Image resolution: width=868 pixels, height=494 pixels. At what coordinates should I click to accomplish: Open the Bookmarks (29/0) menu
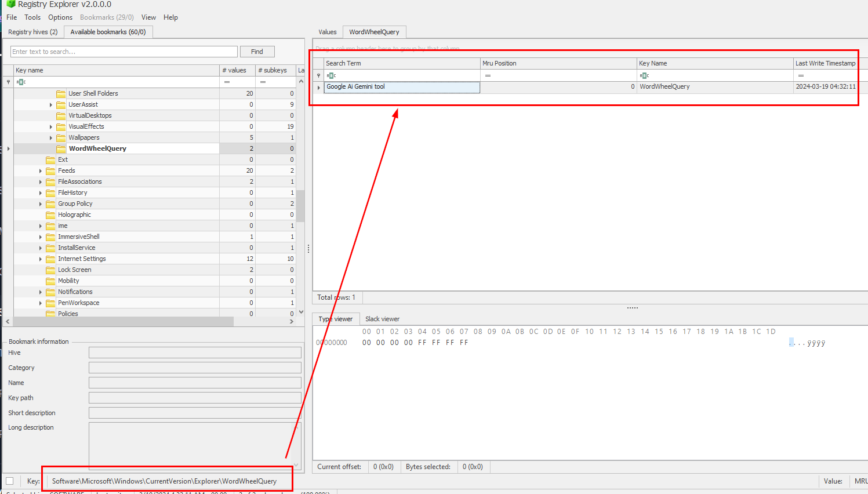(107, 17)
